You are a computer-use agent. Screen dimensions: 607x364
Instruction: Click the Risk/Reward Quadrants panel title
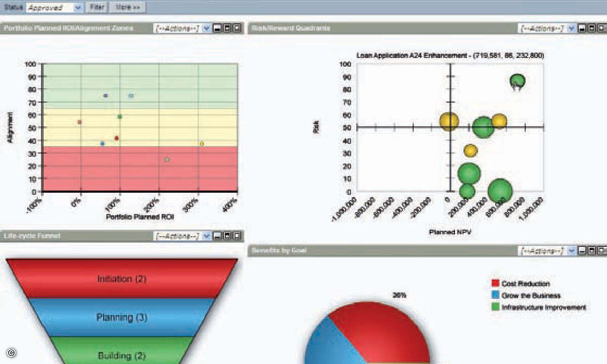pyautogui.click(x=290, y=28)
